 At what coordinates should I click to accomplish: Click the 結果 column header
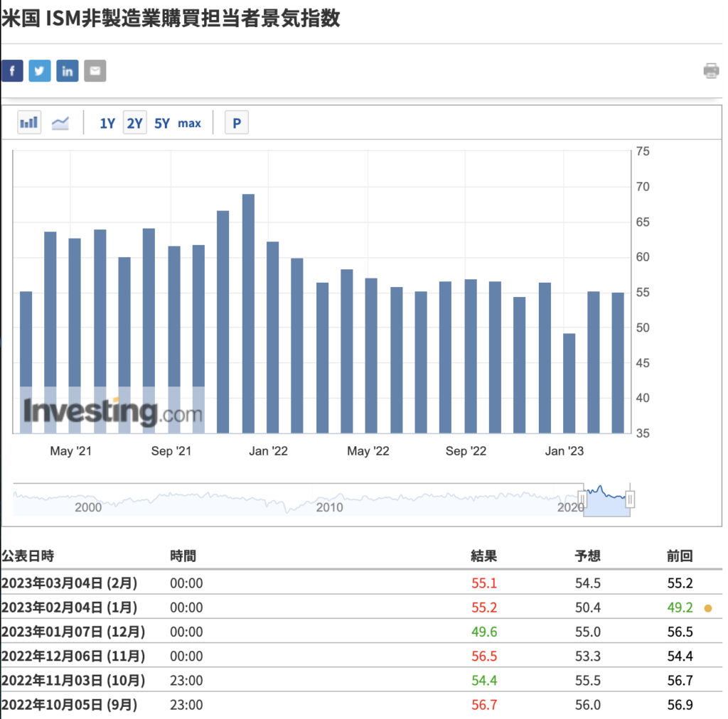[x=483, y=556]
